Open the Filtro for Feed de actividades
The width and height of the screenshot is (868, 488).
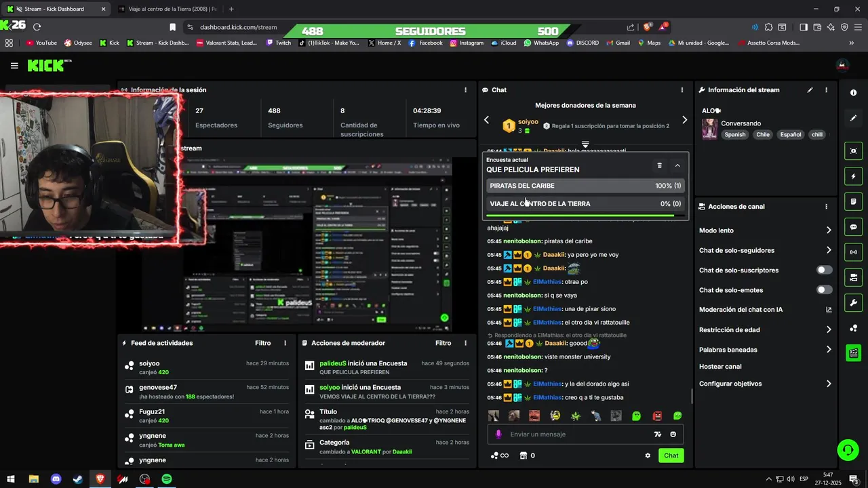point(262,343)
